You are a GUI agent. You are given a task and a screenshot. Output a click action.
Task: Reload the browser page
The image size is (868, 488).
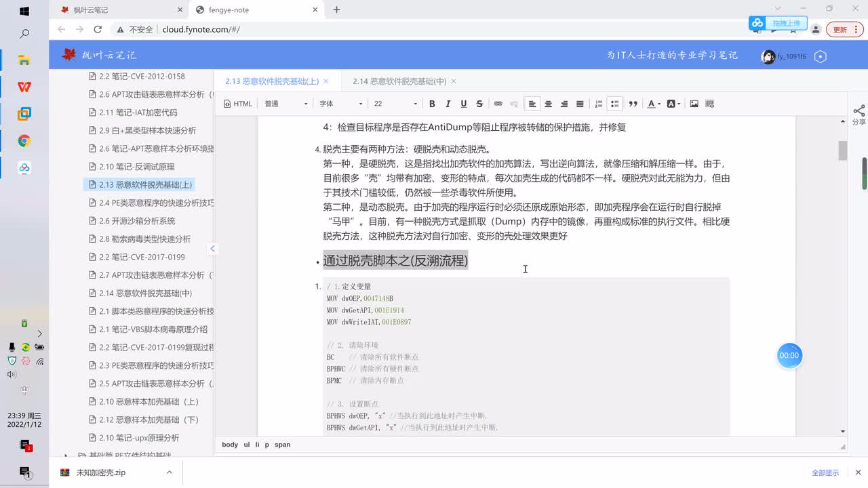click(98, 30)
